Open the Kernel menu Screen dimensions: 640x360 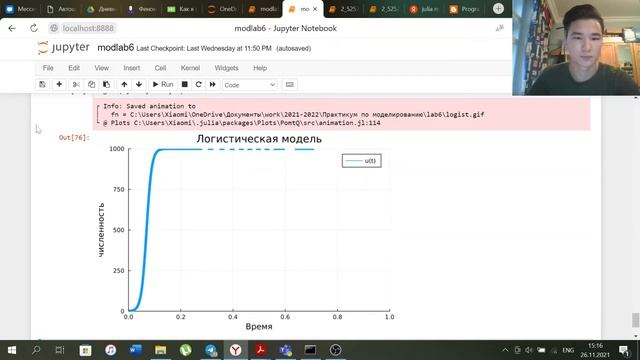point(190,68)
